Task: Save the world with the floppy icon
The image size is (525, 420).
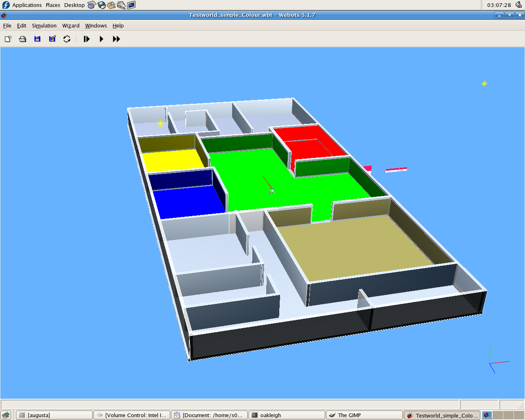Action: coord(37,39)
